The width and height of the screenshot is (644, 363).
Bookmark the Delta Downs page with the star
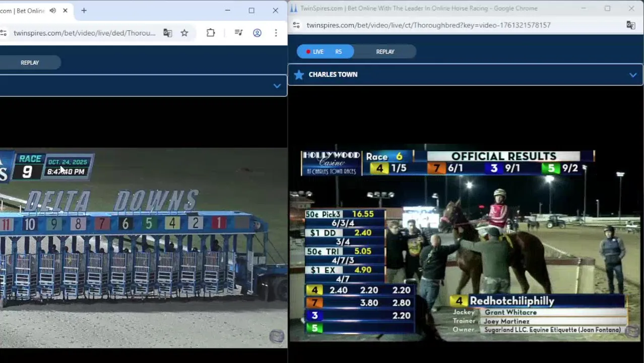point(184,33)
